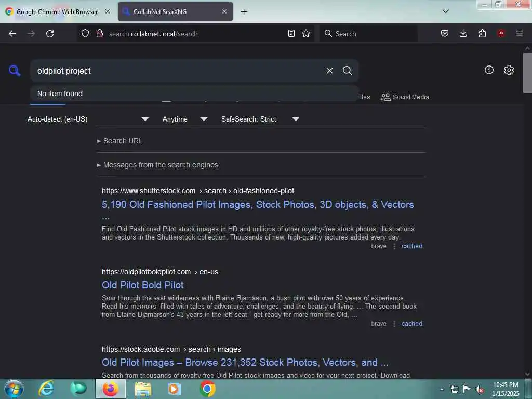List all tabs dropdown arrow
This screenshot has width=532, height=399.
(446, 11)
